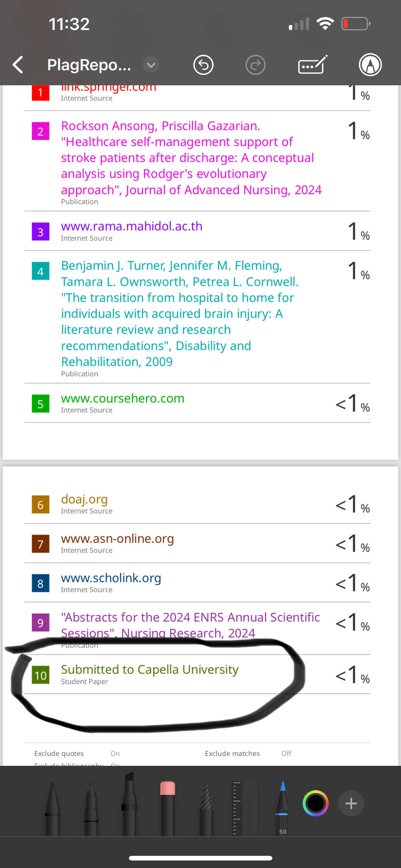Select the chisel highlighter tool
Image resolution: width=401 pixels, height=868 pixels.
[x=129, y=804]
